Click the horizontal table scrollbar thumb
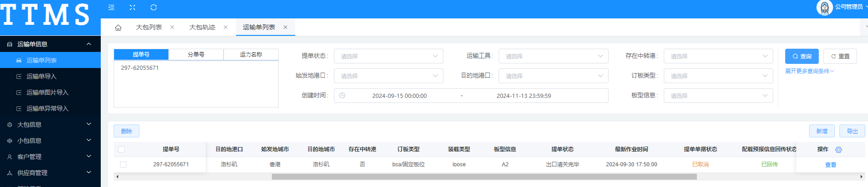The height and width of the screenshot is (187, 868). click(x=484, y=177)
